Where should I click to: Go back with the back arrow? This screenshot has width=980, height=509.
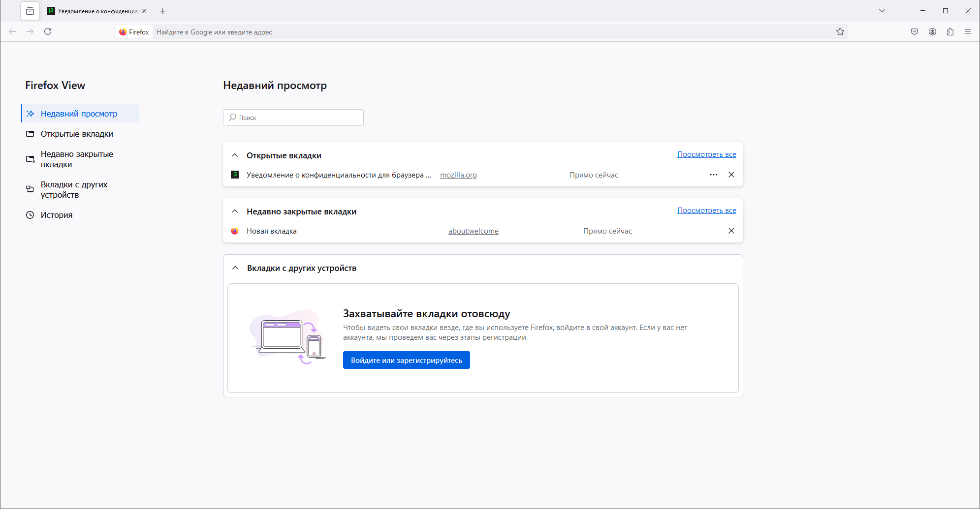pos(13,31)
